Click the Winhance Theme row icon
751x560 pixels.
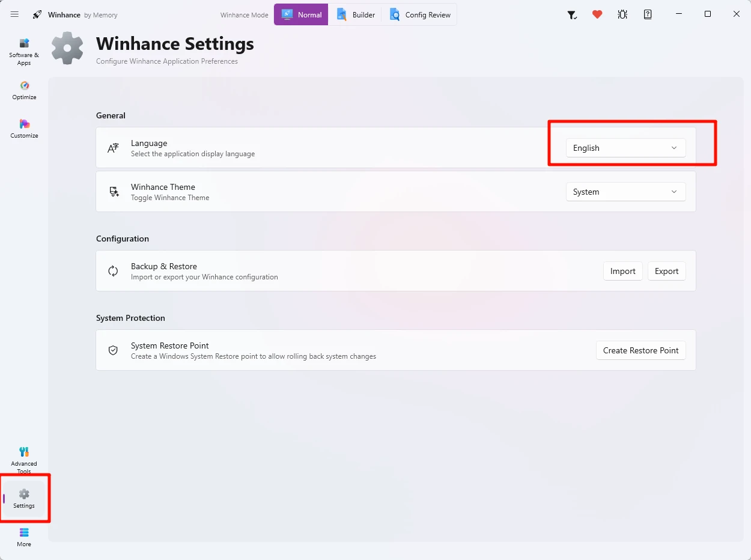point(114,192)
